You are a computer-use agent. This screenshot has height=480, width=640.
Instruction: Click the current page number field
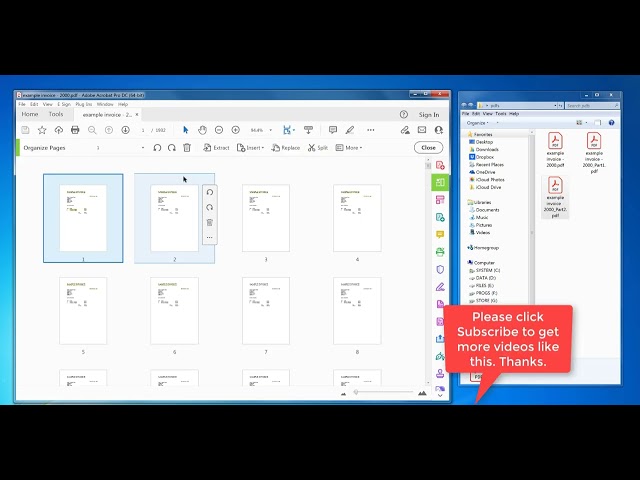point(143,130)
